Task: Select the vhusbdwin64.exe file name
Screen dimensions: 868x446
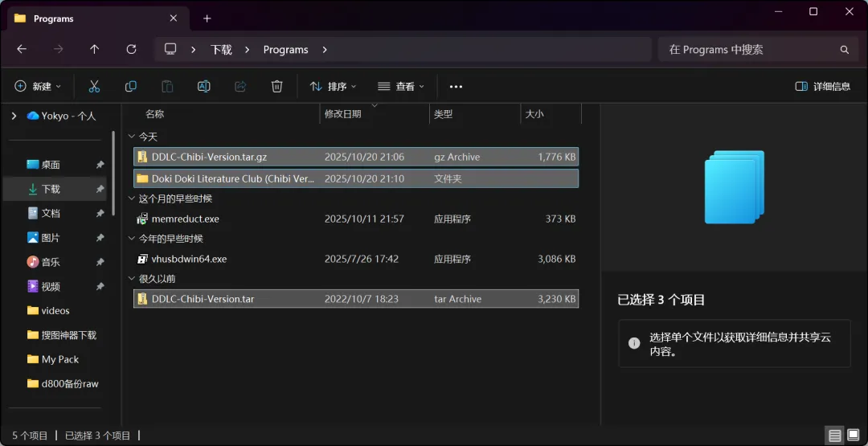Action: [190, 259]
